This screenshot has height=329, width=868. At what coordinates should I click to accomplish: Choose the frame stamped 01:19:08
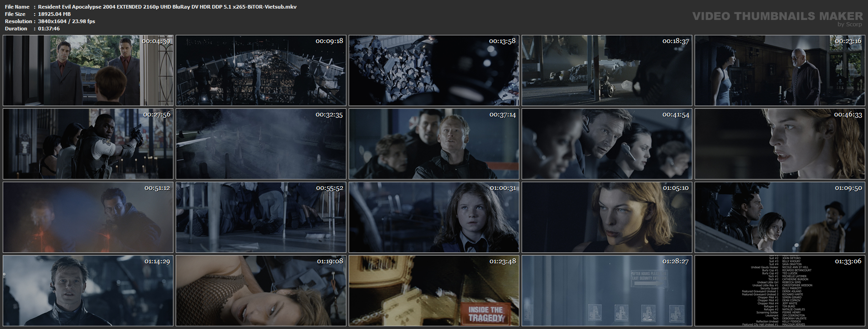[x=261, y=290]
